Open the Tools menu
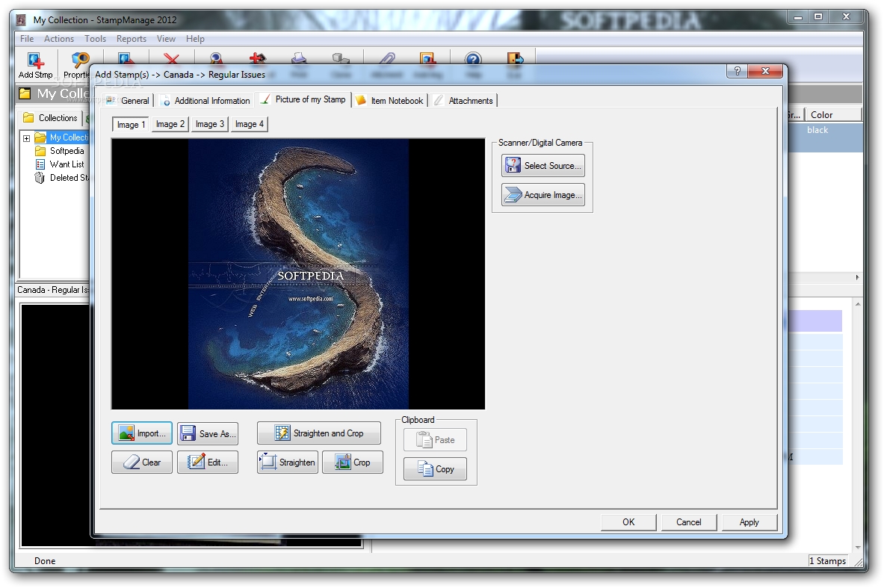Image resolution: width=884 pixels, height=588 pixels. (95, 38)
